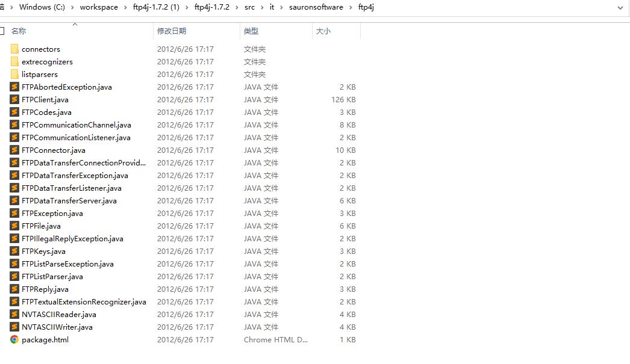Click the FTPTextualExtensionRecognizer.java file icon

14,302
